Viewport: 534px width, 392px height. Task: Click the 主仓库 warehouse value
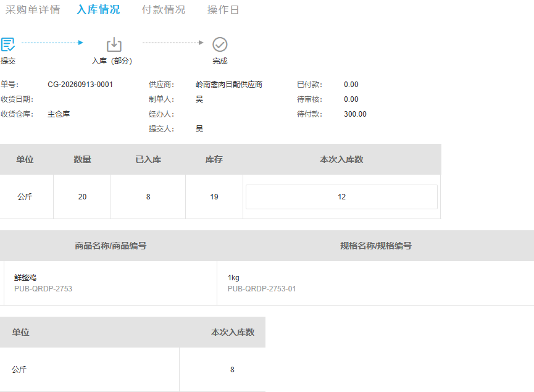59,114
